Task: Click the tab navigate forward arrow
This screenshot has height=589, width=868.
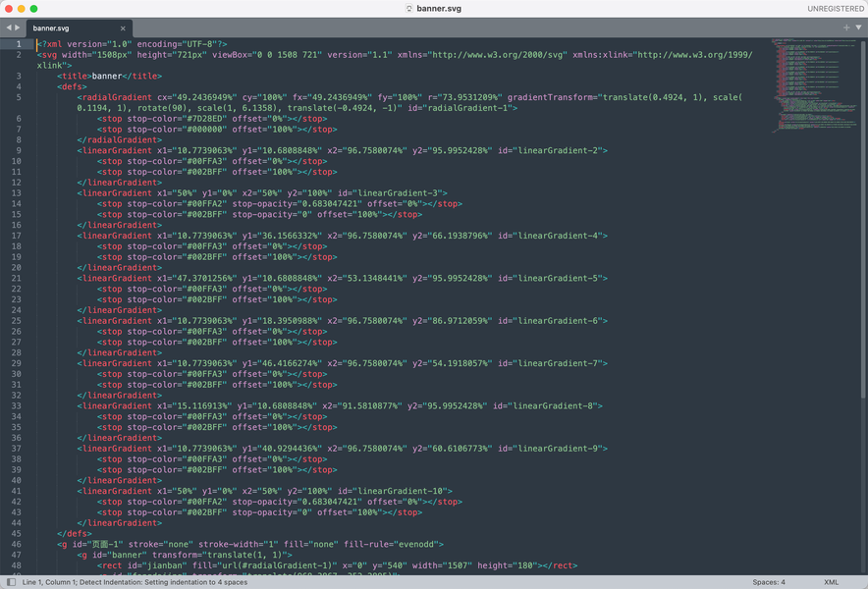Action: click(17, 27)
